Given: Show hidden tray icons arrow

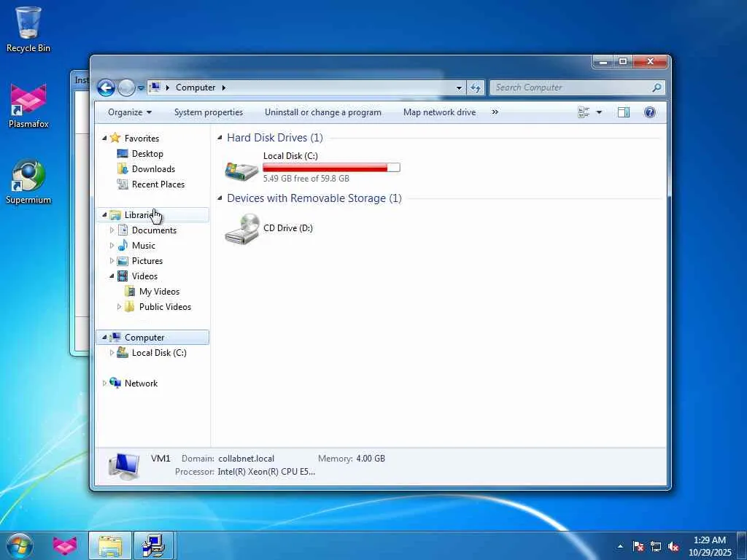Looking at the screenshot, I should (620, 546).
